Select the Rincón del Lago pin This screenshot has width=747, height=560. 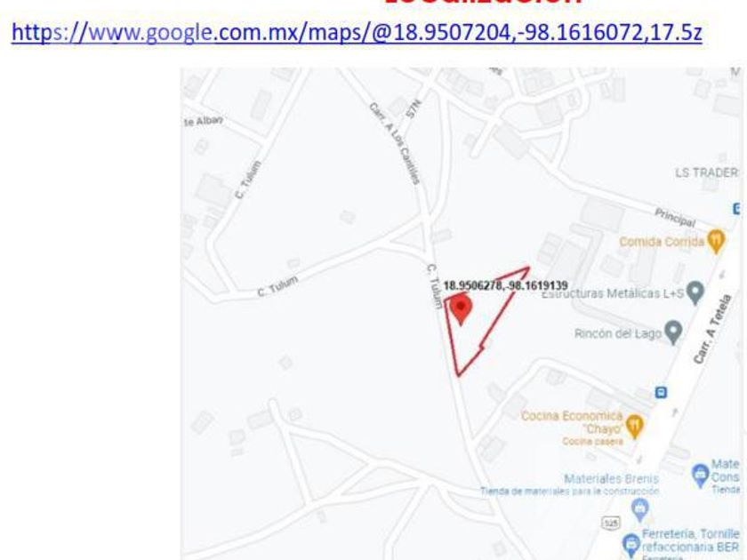[673, 332]
